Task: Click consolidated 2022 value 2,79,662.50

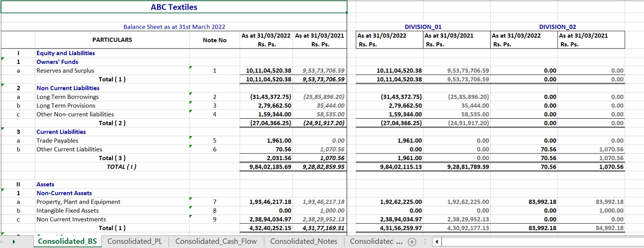Action: coord(274,106)
